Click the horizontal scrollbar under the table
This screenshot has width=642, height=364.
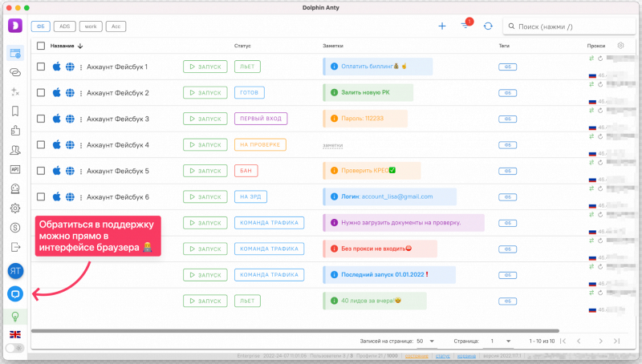click(295, 331)
